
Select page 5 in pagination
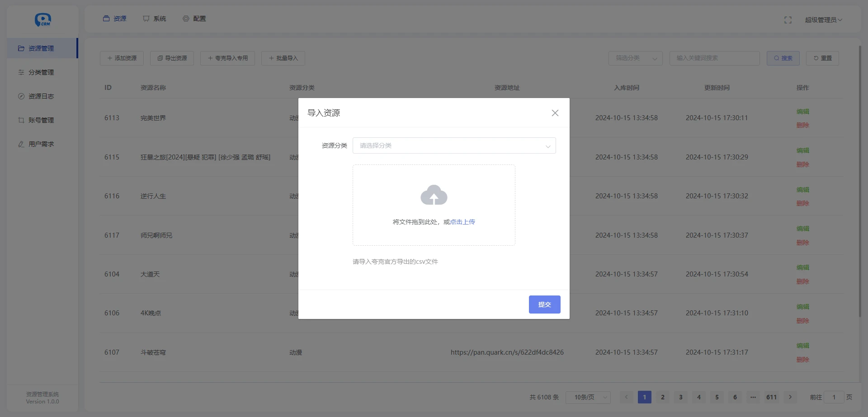tap(717, 397)
